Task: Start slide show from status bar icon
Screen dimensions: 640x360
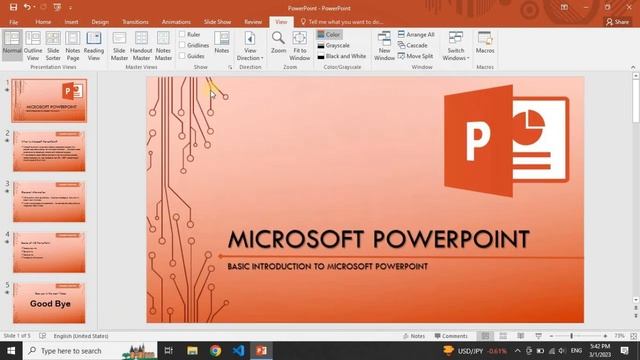Action: tap(538, 336)
